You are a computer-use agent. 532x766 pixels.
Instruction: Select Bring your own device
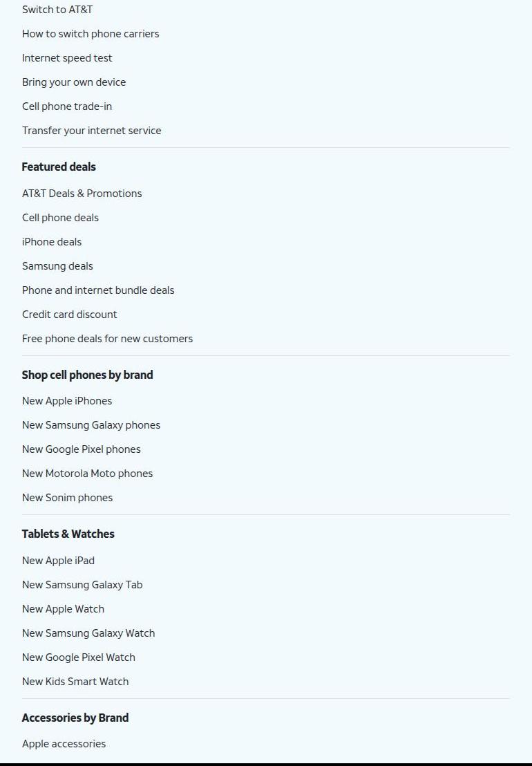(x=74, y=82)
